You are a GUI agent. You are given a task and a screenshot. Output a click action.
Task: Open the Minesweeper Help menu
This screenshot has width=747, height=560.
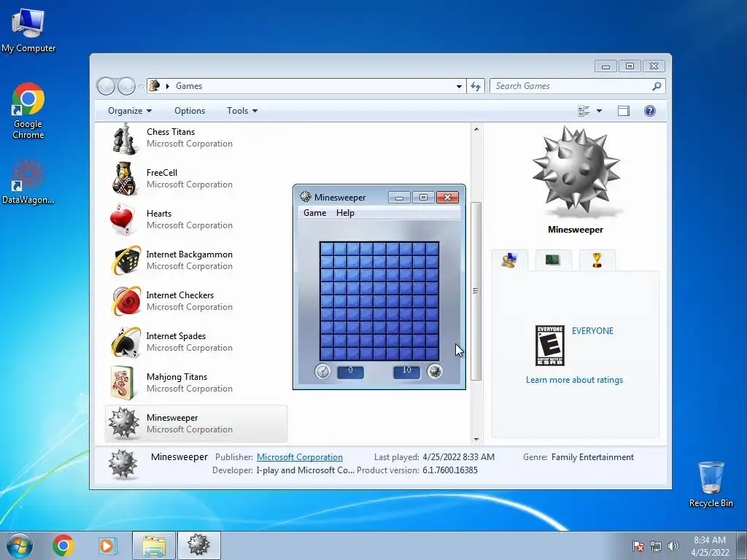pos(345,213)
